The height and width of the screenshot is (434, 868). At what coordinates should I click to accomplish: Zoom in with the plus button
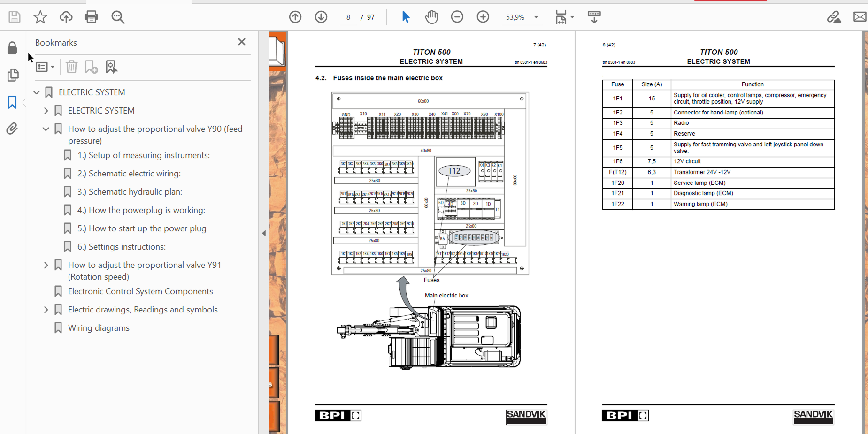pyautogui.click(x=483, y=17)
